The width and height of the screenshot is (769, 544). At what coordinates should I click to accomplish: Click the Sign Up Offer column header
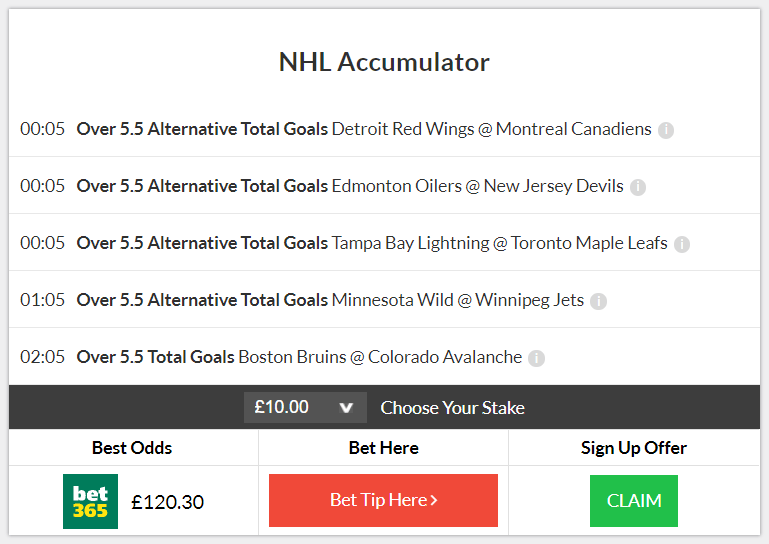[634, 448]
